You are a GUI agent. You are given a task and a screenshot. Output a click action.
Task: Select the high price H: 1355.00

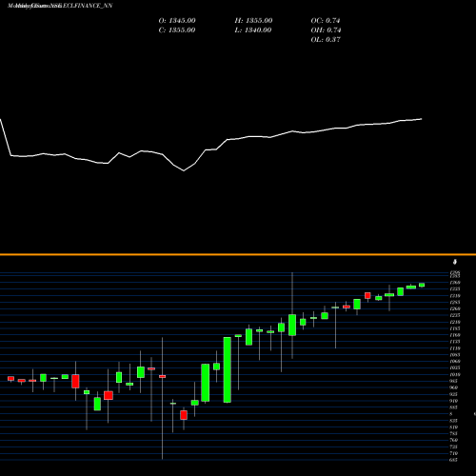(253, 21)
